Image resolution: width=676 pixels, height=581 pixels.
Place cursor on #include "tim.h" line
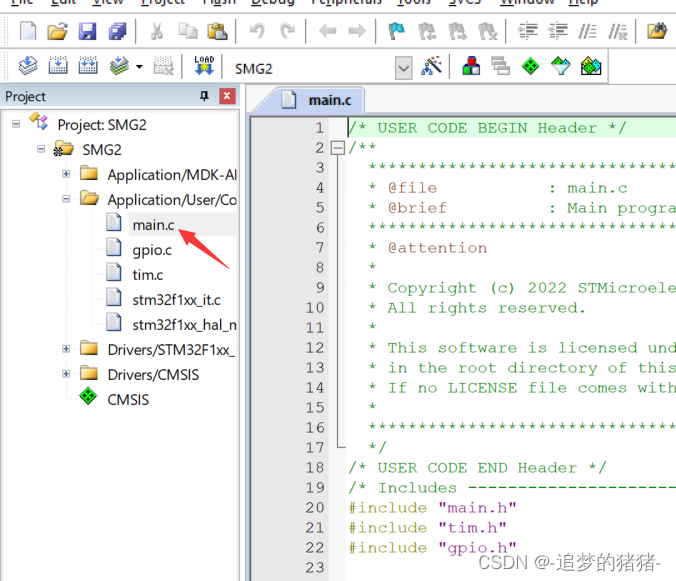(x=427, y=528)
